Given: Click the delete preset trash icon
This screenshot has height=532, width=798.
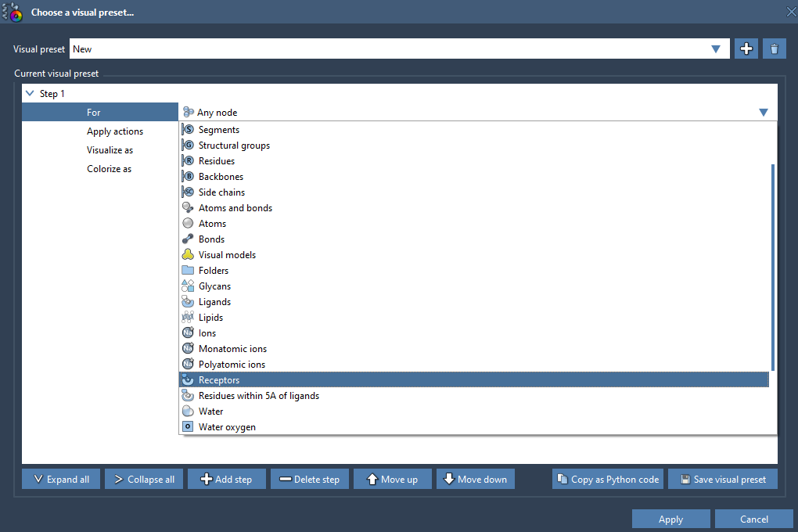Looking at the screenshot, I should [774, 49].
